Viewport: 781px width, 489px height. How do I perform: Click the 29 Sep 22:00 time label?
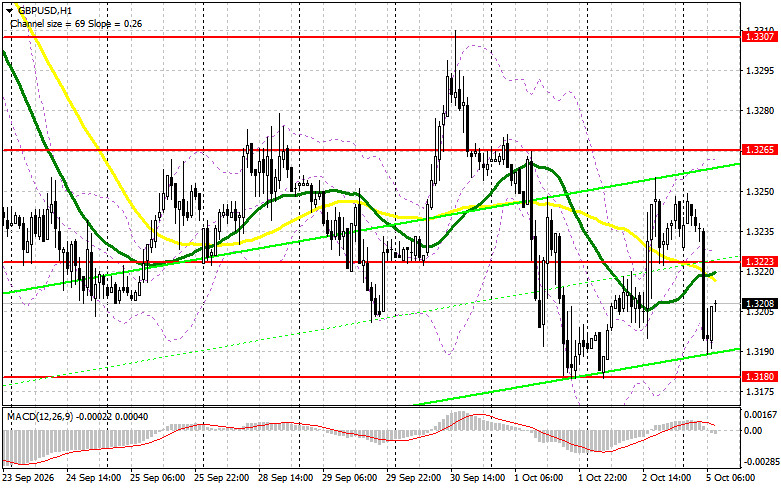click(x=414, y=478)
